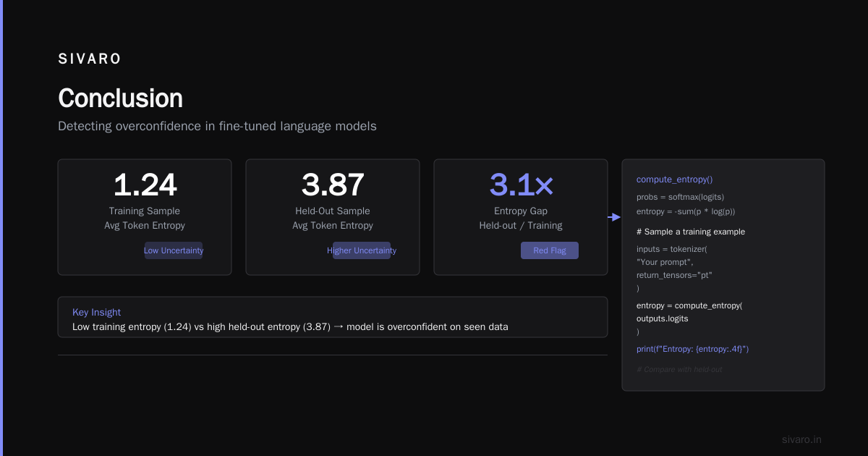Click the Low Uncertainty badge

pyautogui.click(x=174, y=250)
